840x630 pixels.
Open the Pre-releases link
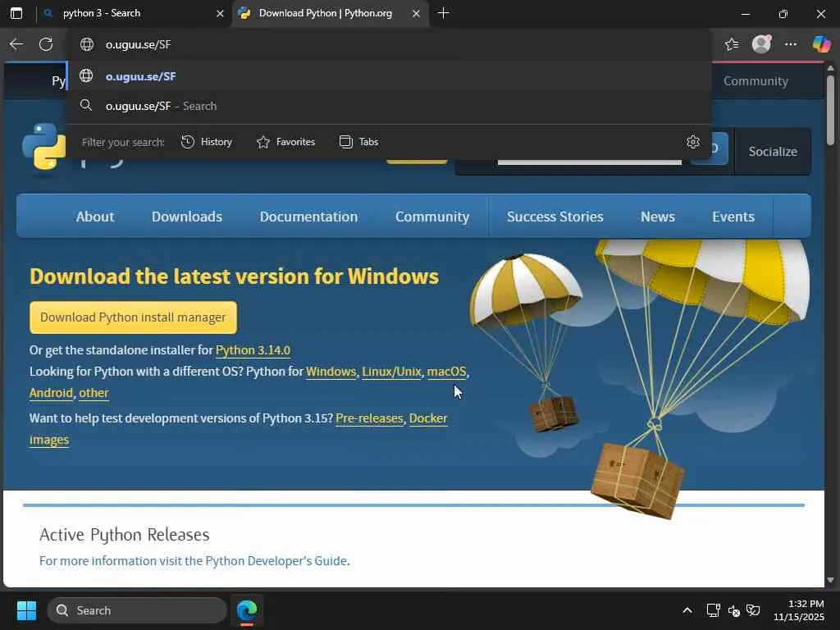pos(369,418)
